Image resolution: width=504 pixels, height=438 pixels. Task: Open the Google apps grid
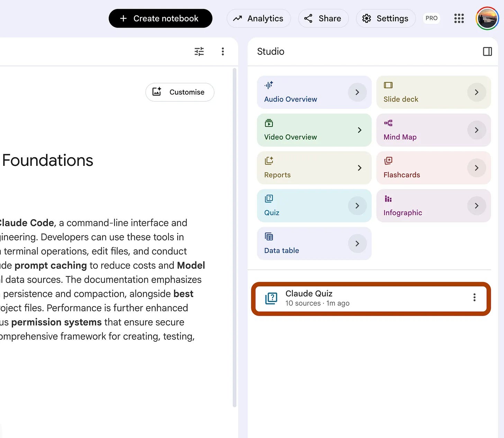click(459, 18)
